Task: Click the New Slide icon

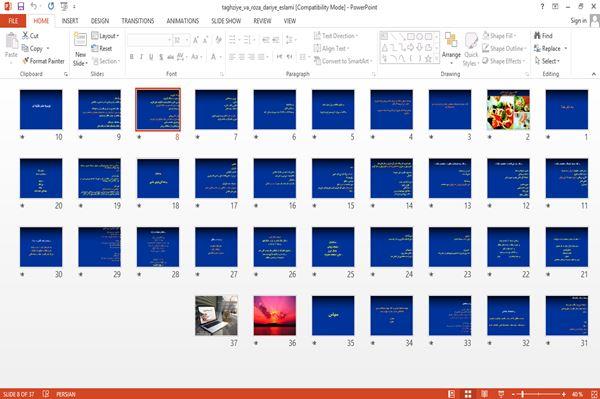Action: (80, 40)
